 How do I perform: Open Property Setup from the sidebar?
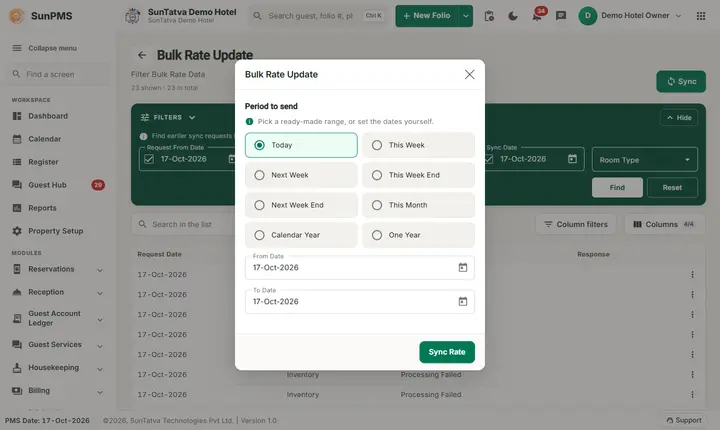click(x=56, y=231)
